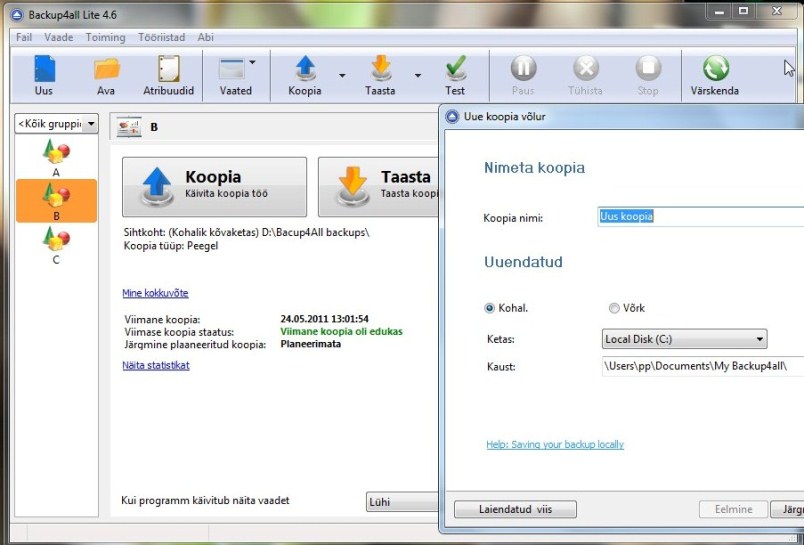Click the Backup4all title bar app icon
Image resolution: width=804 pixels, height=545 pixels.
17,15
